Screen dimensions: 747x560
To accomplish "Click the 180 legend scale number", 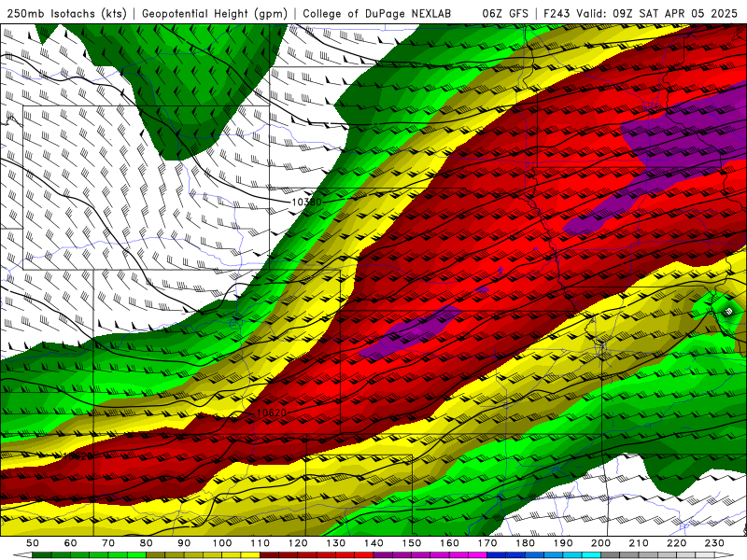I will pyautogui.click(x=526, y=543).
